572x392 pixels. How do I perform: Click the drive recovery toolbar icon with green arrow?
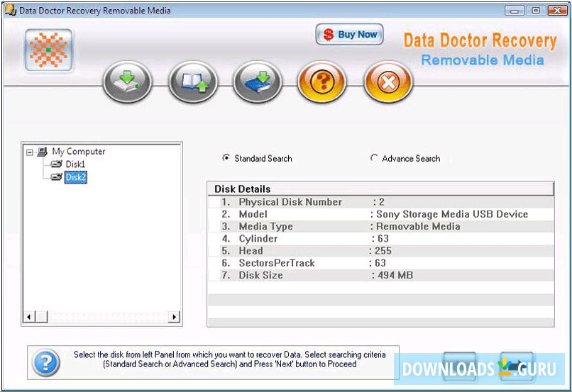point(127,82)
